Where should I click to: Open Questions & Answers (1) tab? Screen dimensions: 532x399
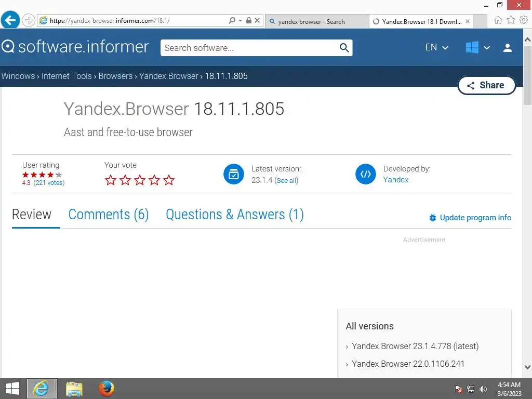pos(234,215)
